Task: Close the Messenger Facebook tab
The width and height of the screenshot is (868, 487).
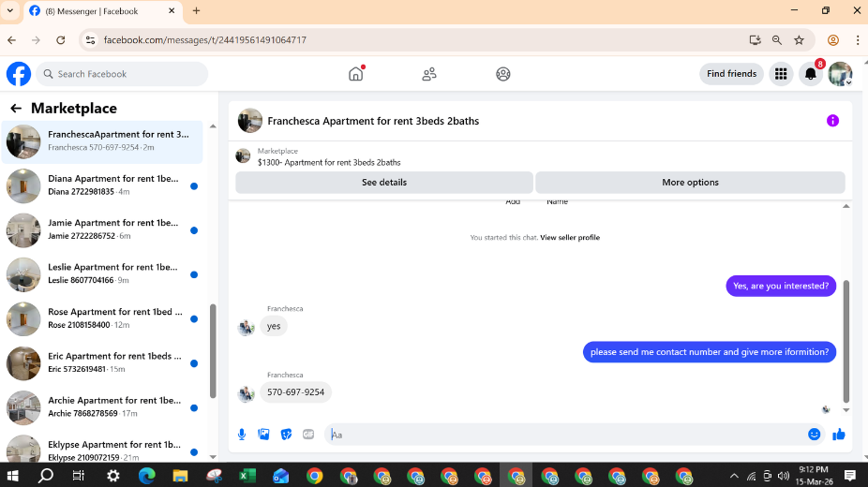Action: point(171,10)
